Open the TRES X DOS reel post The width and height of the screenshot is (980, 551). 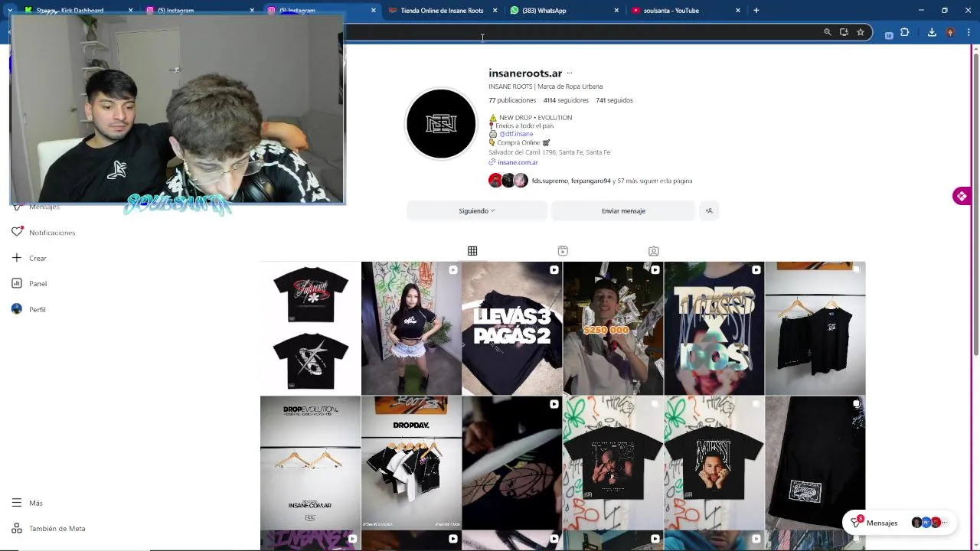[714, 328]
